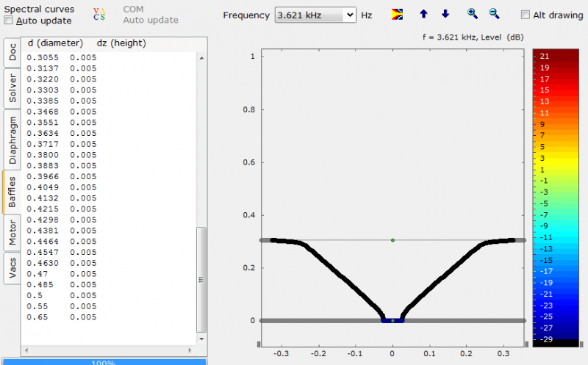Enable the Auto update checkbox

pyautogui.click(x=9, y=21)
